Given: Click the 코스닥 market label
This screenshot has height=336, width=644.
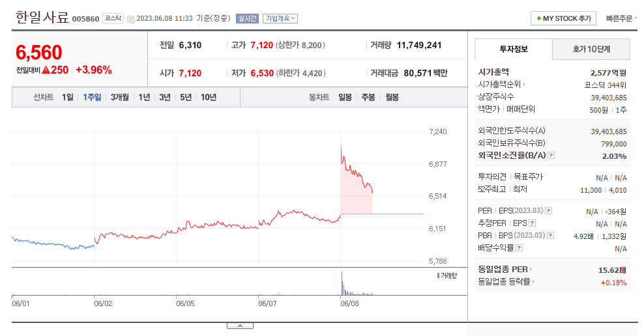Looking at the screenshot, I should 113,18.
